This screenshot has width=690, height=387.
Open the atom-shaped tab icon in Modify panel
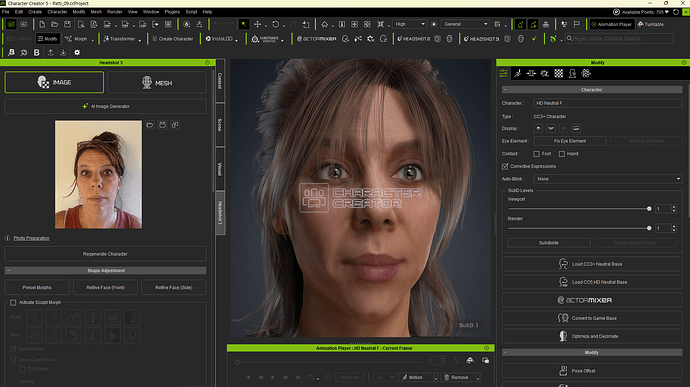(x=586, y=74)
